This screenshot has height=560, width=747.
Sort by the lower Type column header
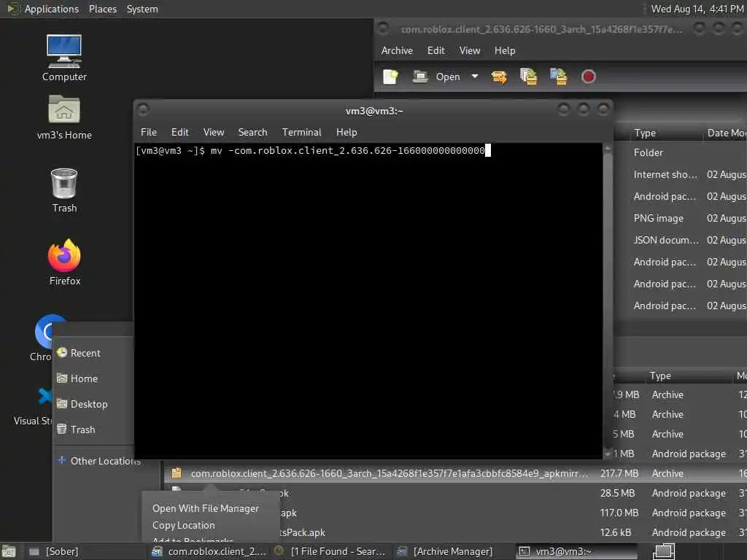tap(659, 376)
